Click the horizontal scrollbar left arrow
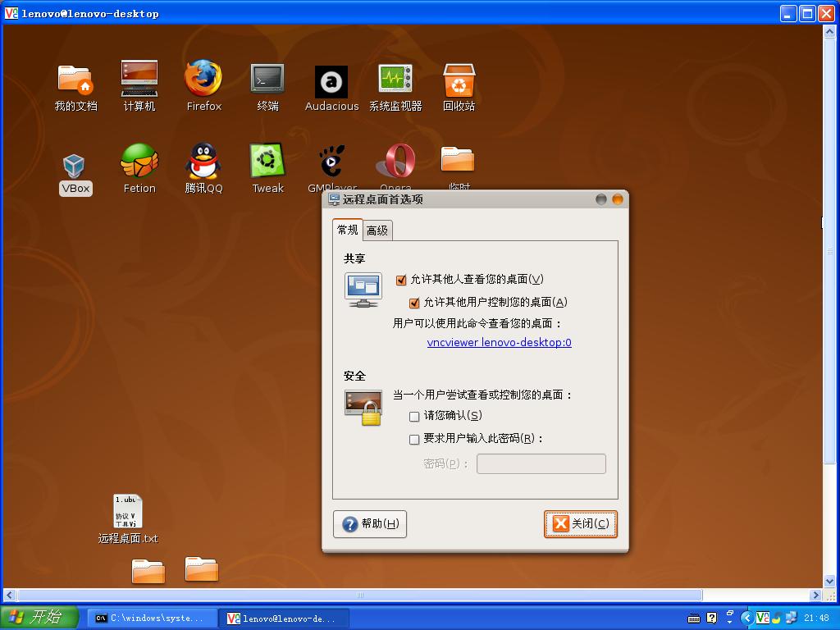Viewport: 840px width, 630px height. tap(9, 595)
